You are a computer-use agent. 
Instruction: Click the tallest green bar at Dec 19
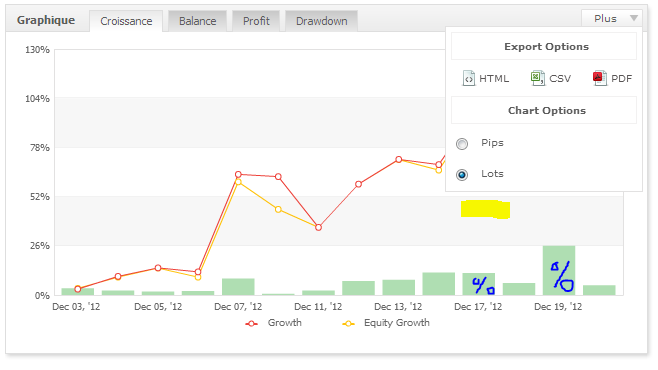click(x=559, y=270)
